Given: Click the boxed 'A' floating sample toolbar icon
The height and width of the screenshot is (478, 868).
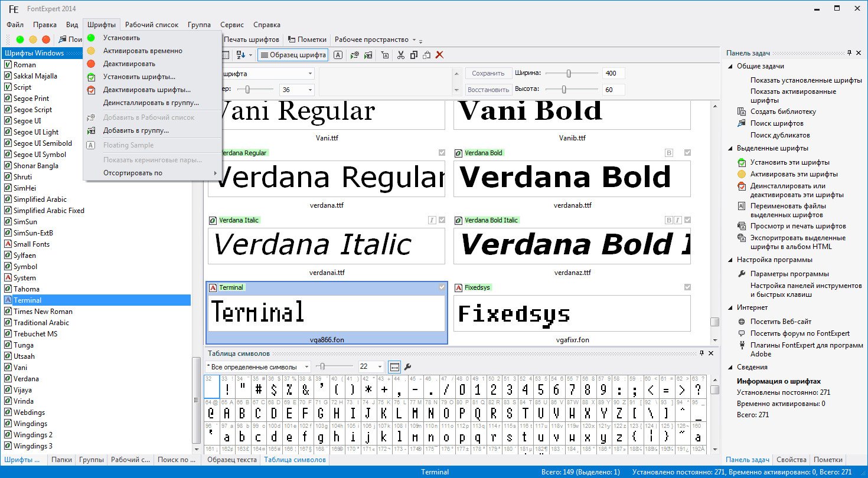Looking at the screenshot, I should (x=338, y=55).
